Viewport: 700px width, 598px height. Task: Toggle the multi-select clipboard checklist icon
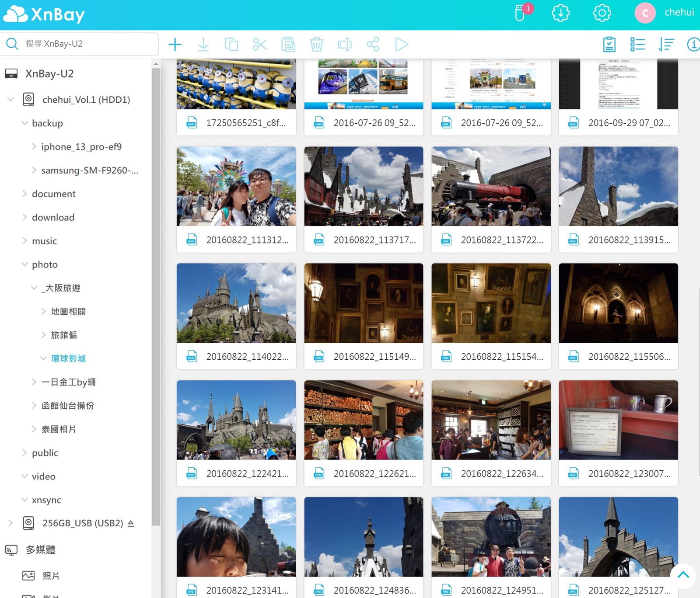[x=609, y=44]
